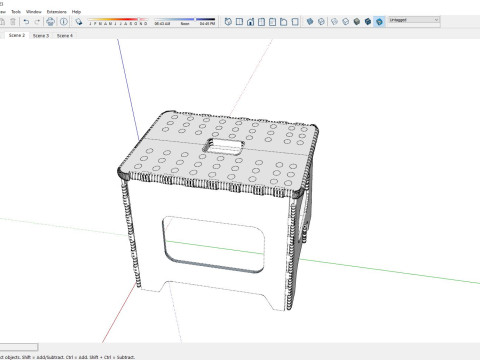Switch to Iso view
The width and height of the screenshot is (480, 360).
[228, 22]
